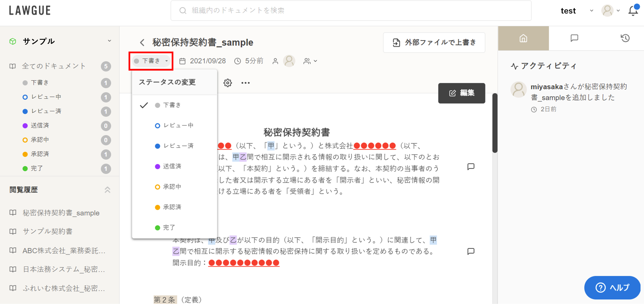
Task: Click comment icon beside the 開示目的 paragraph
Action: [471, 251]
